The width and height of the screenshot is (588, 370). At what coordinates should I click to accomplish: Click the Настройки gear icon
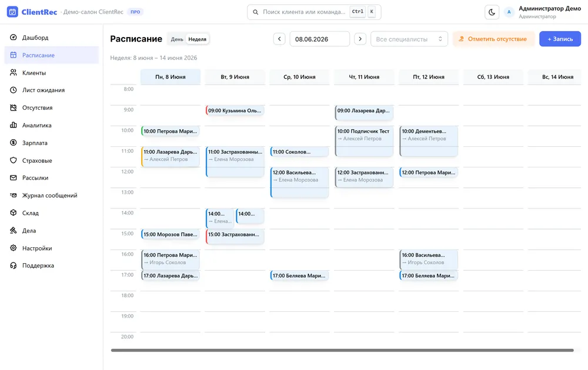pos(13,248)
